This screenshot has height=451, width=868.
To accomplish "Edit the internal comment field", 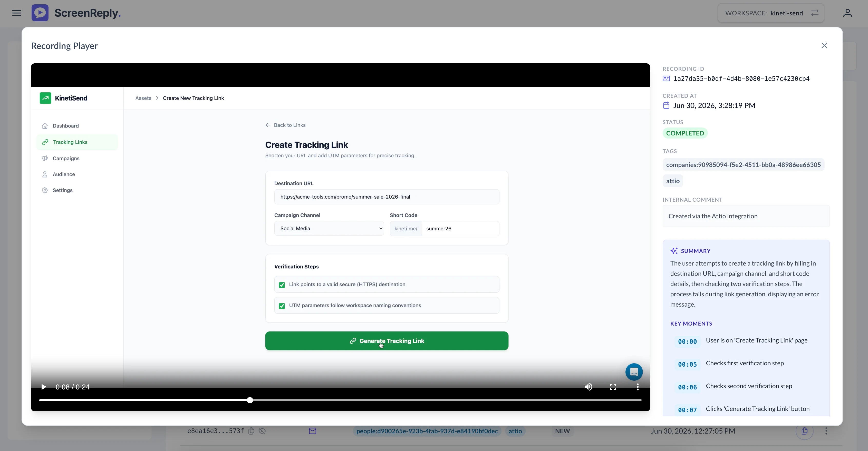I will [746, 216].
